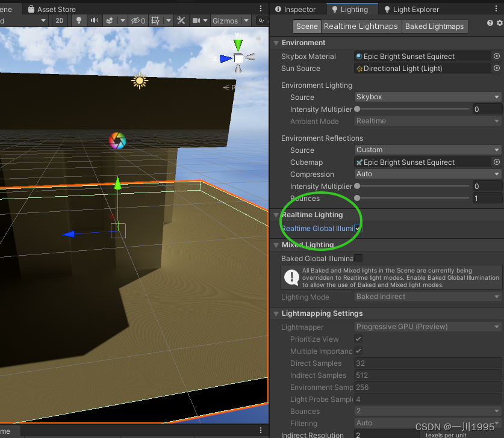Enable the Baked Global Illumination checkbox
This screenshot has height=438, width=504.
[358, 258]
